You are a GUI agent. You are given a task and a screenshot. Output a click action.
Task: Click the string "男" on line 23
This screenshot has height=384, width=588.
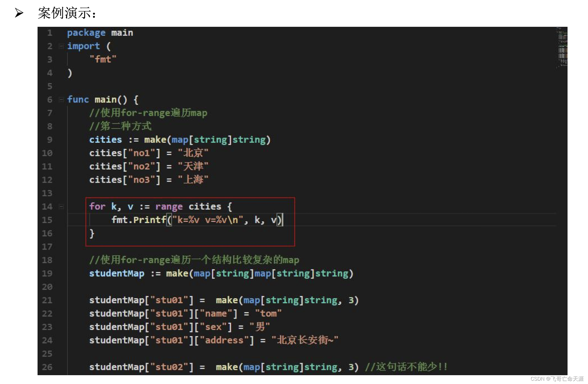(x=260, y=327)
